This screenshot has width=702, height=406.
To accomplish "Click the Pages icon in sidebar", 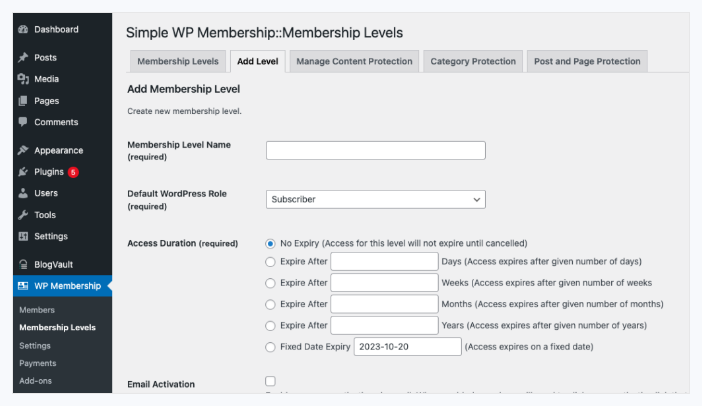I will pyautogui.click(x=23, y=101).
